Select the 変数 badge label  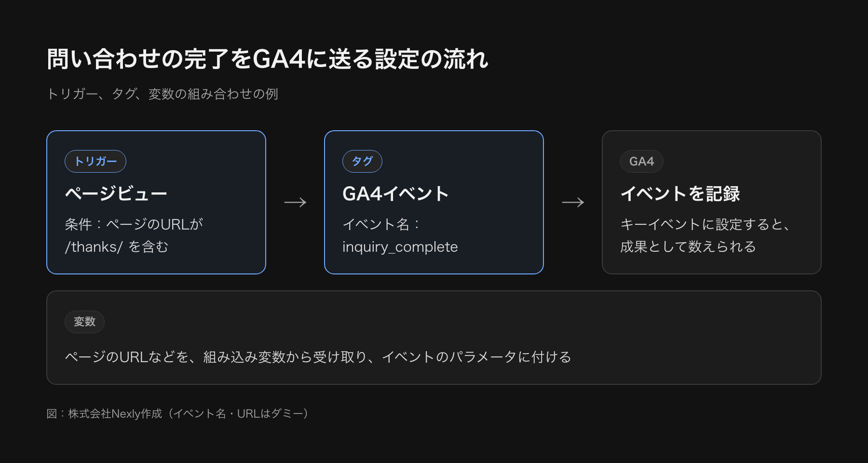point(84,322)
